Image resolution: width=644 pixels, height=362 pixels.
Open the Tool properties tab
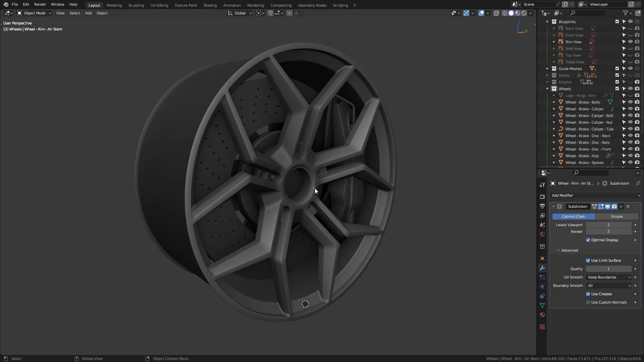click(x=542, y=185)
